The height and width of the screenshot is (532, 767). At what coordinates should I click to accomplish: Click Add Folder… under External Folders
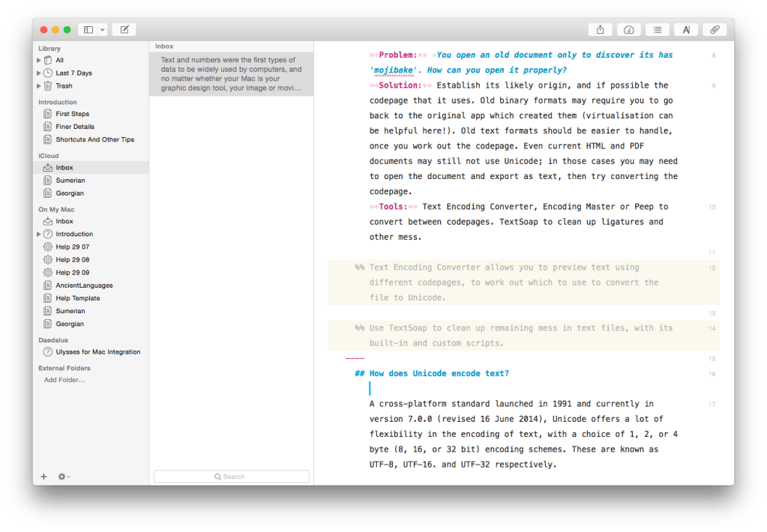coord(64,380)
